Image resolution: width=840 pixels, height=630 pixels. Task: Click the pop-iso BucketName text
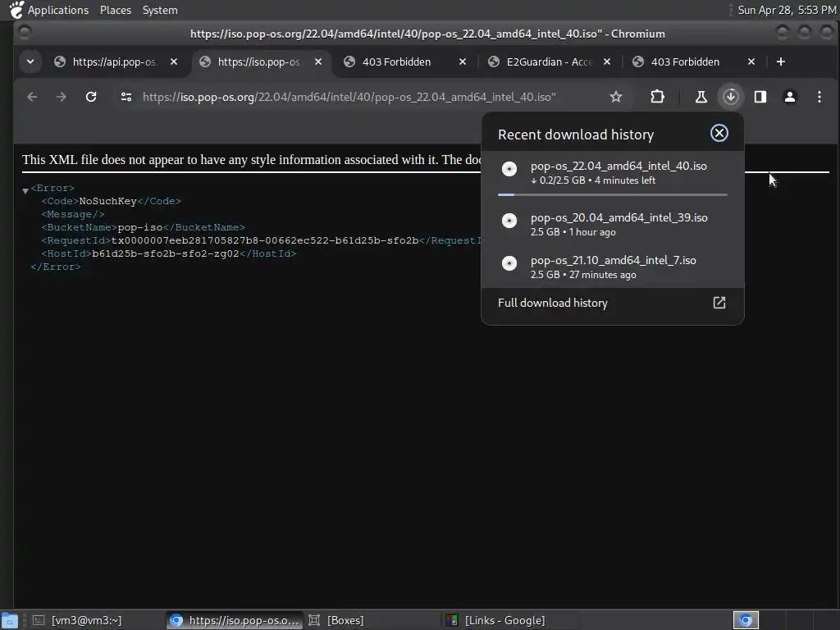click(x=140, y=227)
